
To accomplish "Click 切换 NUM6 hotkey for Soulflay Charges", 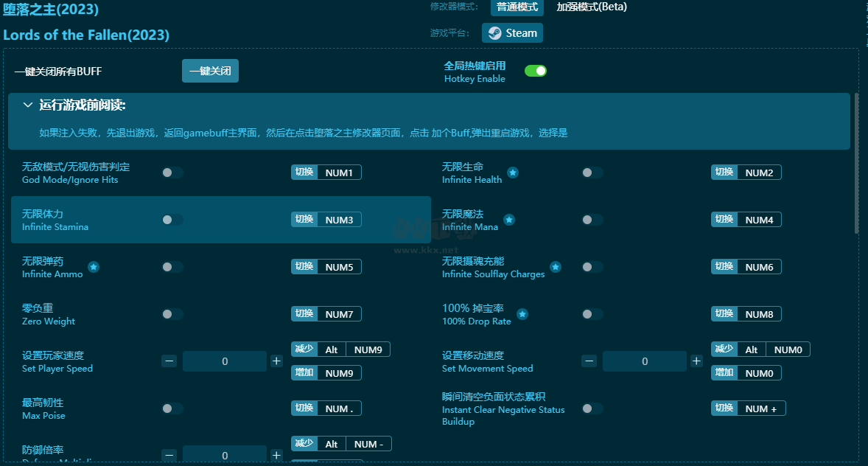I will pos(746,266).
